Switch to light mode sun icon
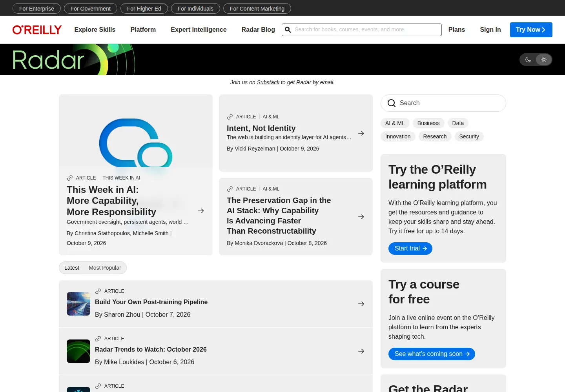 coord(544,60)
